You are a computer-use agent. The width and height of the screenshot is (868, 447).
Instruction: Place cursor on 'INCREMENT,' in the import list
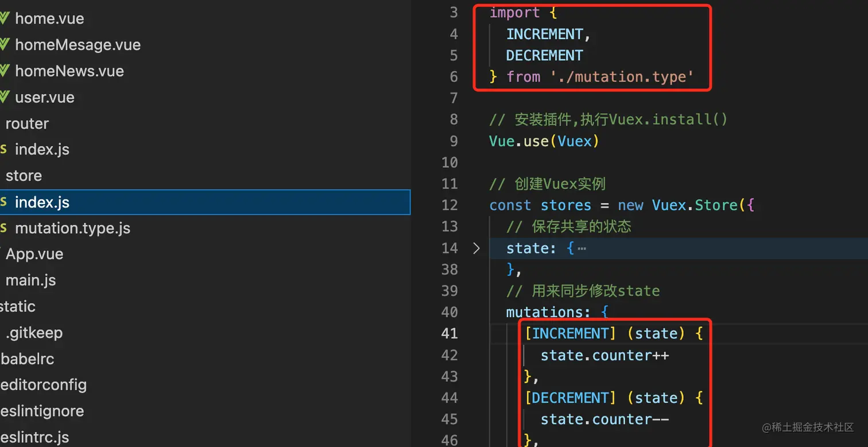(548, 34)
